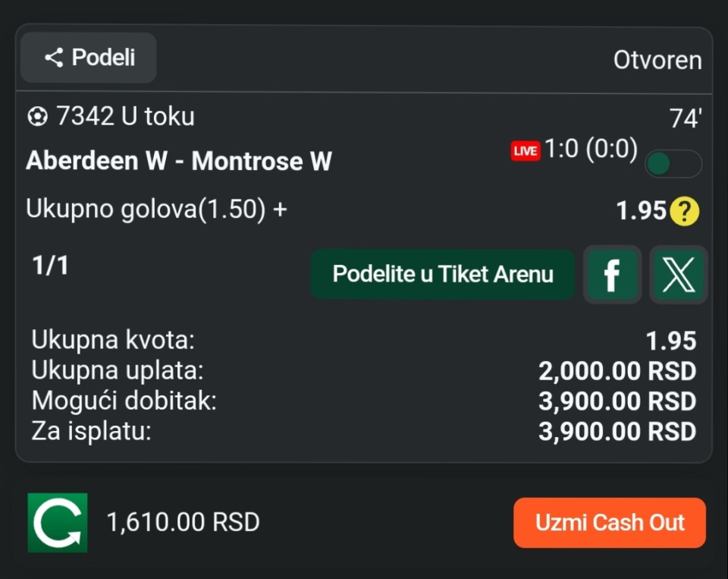This screenshot has width=728, height=579.
Task: Share ticket via Podelite u Tiket Arenu
Action: (442, 274)
